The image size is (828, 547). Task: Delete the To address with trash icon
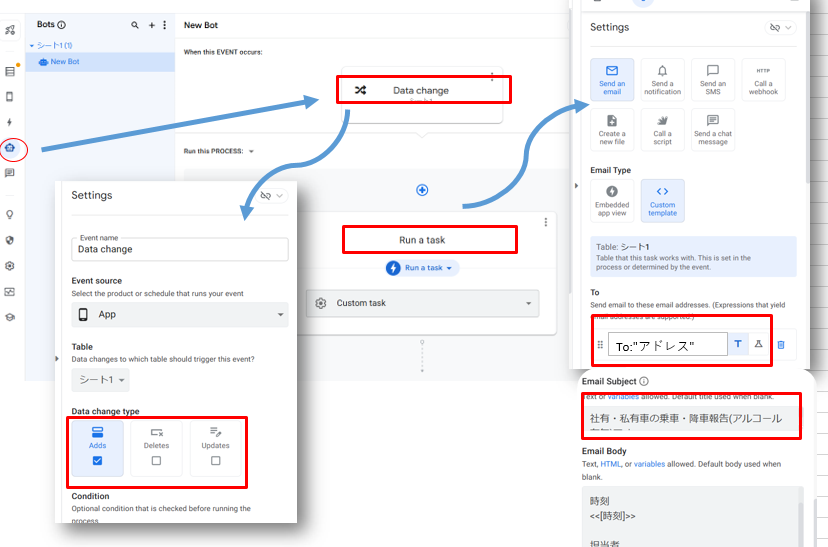(x=782, y=345)
